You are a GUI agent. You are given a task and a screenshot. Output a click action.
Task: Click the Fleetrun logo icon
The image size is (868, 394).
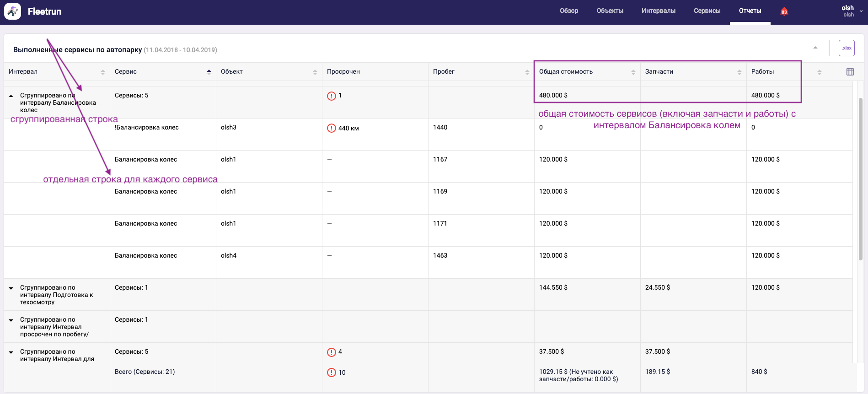[12, 11]
